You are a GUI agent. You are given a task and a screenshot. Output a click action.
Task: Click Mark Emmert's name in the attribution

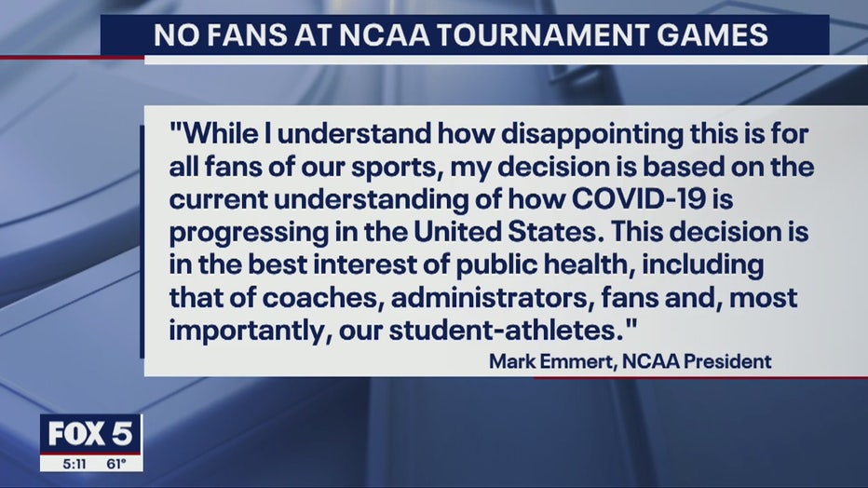tap(550, 362)
